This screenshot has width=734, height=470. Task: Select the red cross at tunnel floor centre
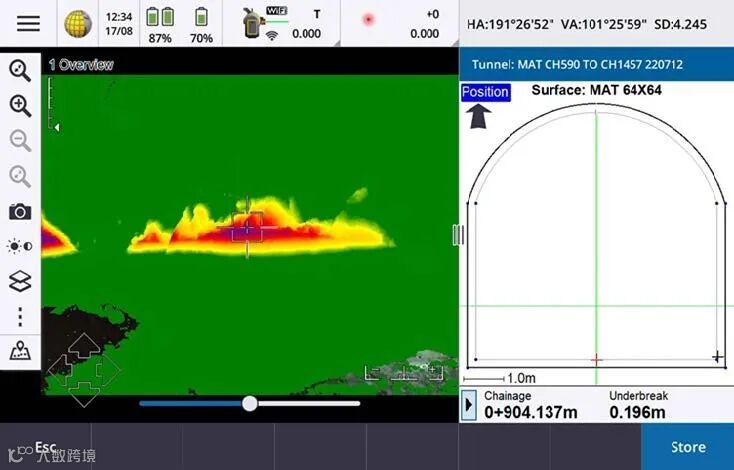[596, 360]
